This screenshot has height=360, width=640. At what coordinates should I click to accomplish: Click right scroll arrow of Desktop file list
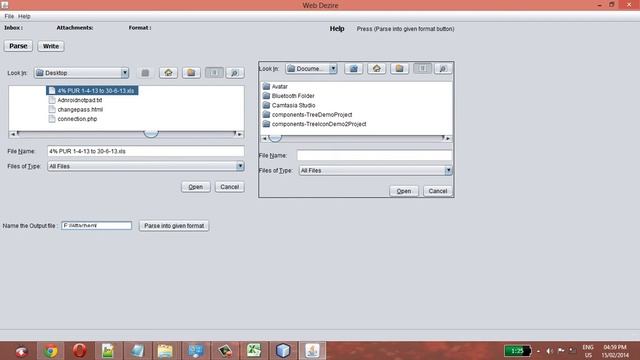(x=240, y=134)
